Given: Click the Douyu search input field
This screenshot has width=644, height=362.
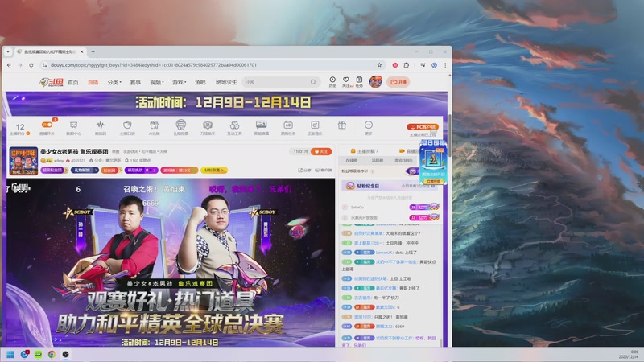Looking at the screenshot, I should [275, 82].
